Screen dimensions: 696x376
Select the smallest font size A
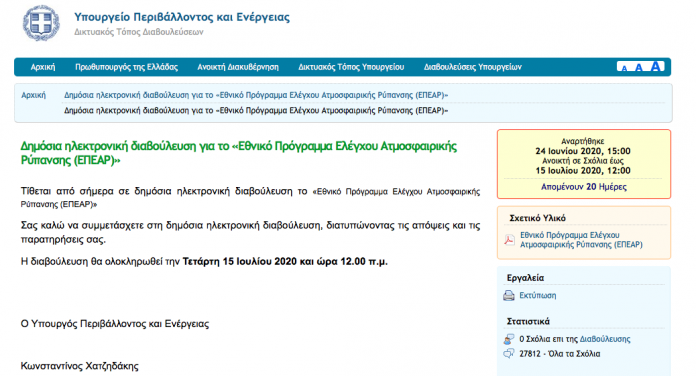625,68
